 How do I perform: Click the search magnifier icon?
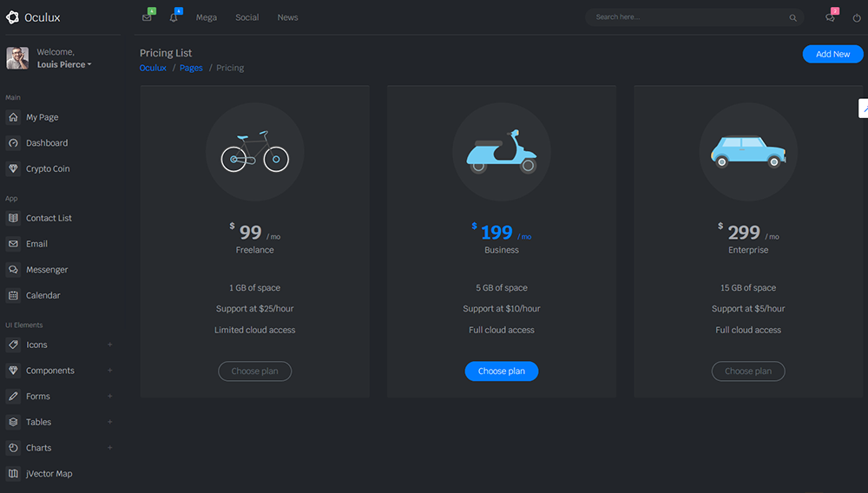point(792,17)
